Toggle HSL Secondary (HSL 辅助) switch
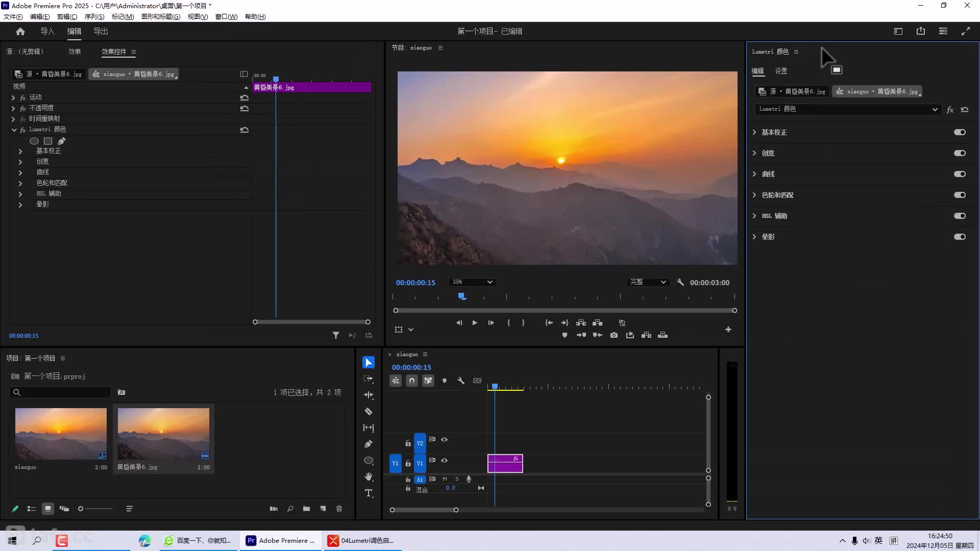The image size is (980, 551). (x=960, y=216)
